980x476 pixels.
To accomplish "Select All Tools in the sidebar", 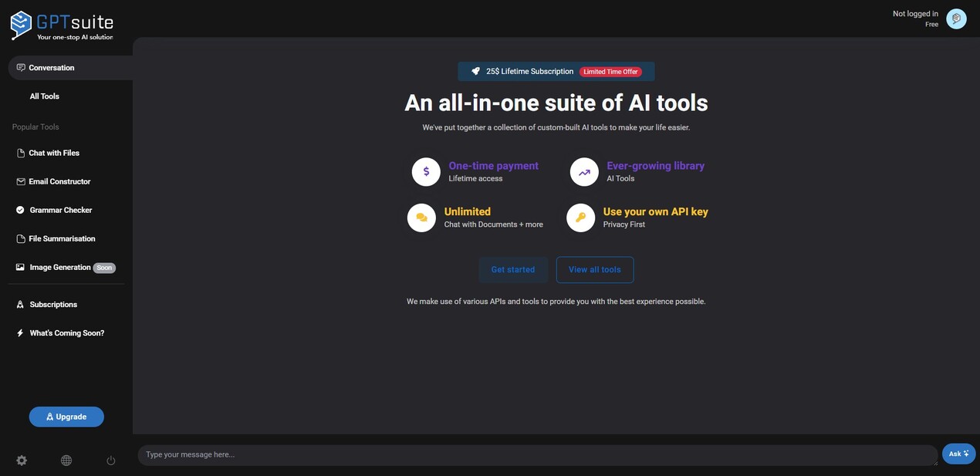I will tap(45, 96).
